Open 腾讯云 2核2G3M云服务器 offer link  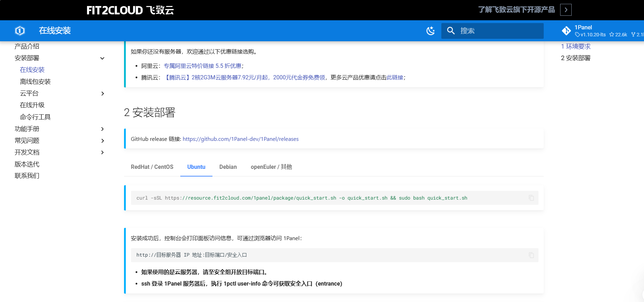tap(245, 78)
